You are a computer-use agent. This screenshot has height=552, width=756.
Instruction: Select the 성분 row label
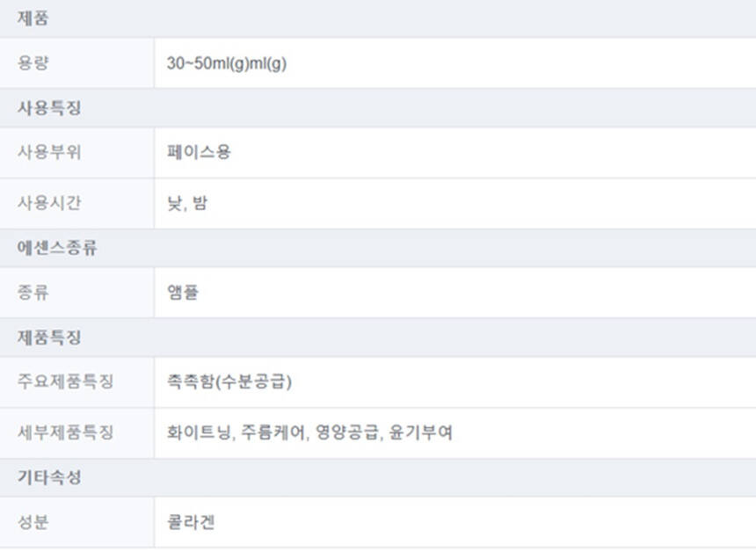tap(33, 522)
